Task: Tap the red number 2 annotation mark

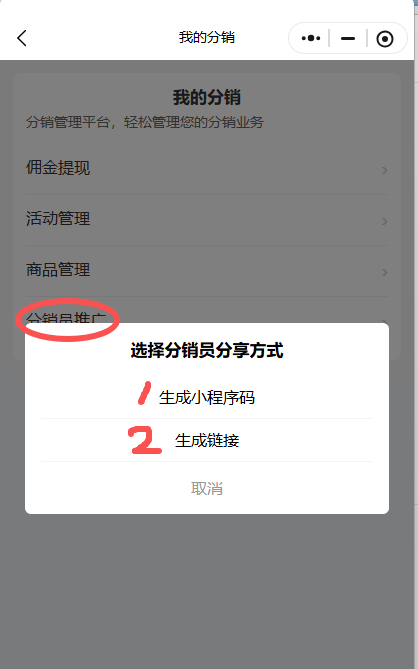Action: (145, 440)
